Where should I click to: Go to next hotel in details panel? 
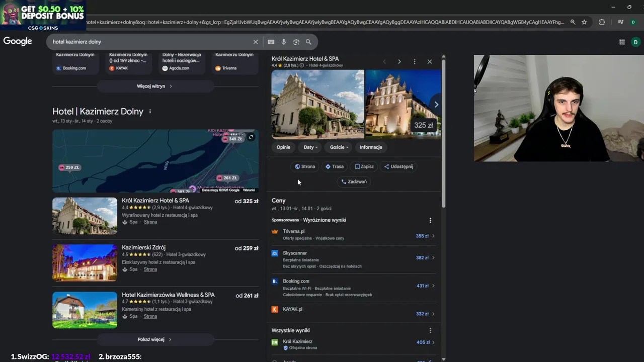tap(399, 62)
